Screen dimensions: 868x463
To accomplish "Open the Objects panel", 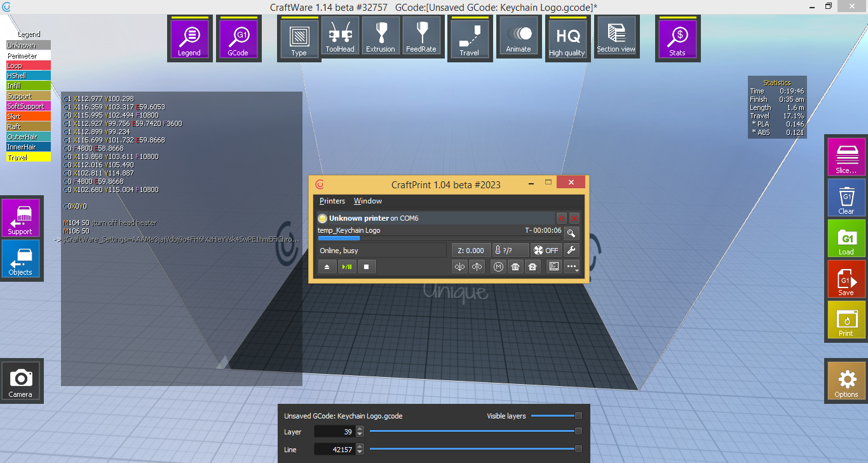I will [20, 259].
